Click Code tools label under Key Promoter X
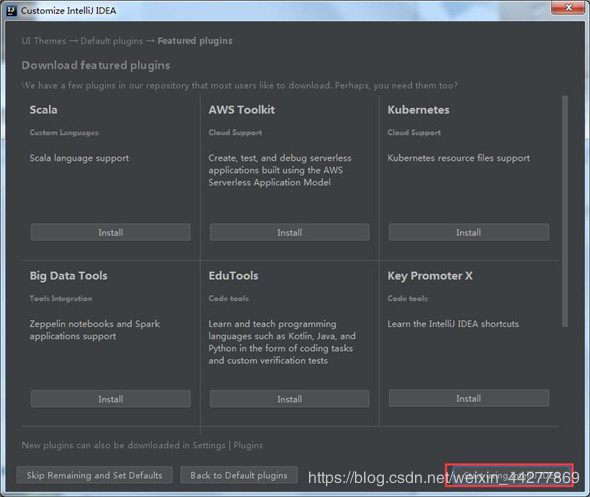 [x=408, y=298]
